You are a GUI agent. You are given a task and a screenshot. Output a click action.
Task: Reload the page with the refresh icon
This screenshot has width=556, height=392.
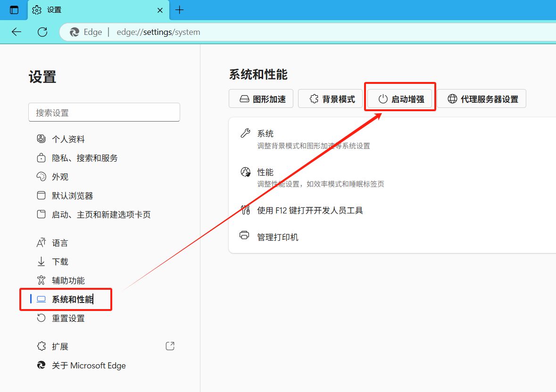point(42,32)
